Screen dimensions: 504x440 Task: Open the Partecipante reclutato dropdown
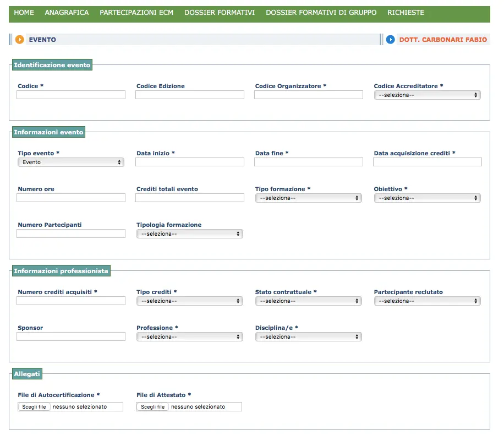click(427, 301)
